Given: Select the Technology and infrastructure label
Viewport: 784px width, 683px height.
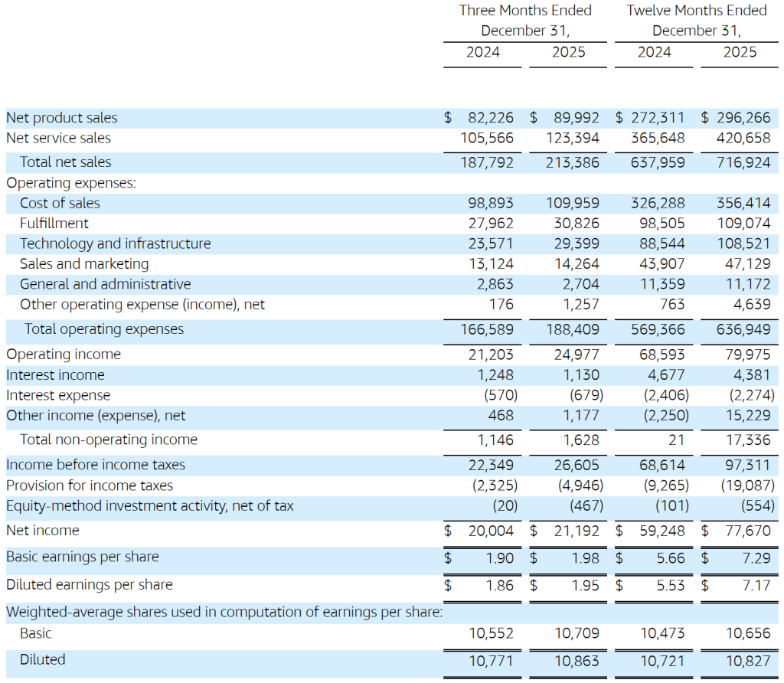Looking at the screenshot, I should [115, 244].
